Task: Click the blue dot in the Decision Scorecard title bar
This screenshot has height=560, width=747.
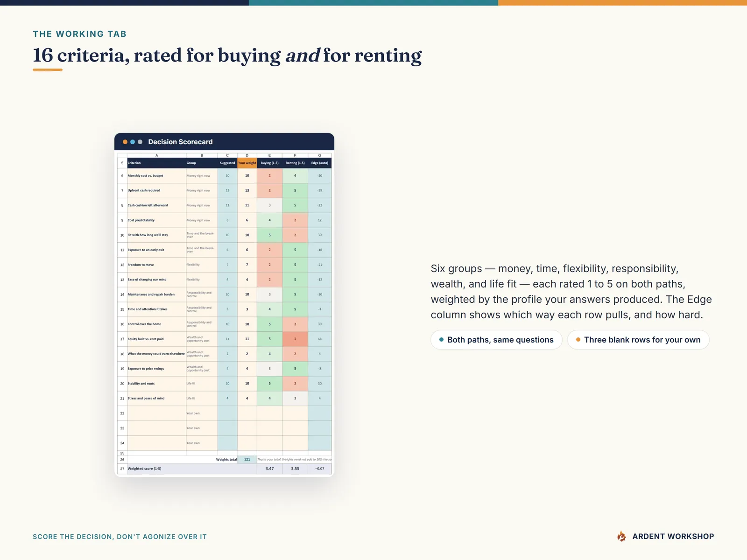Action: (x=133, y=142)
